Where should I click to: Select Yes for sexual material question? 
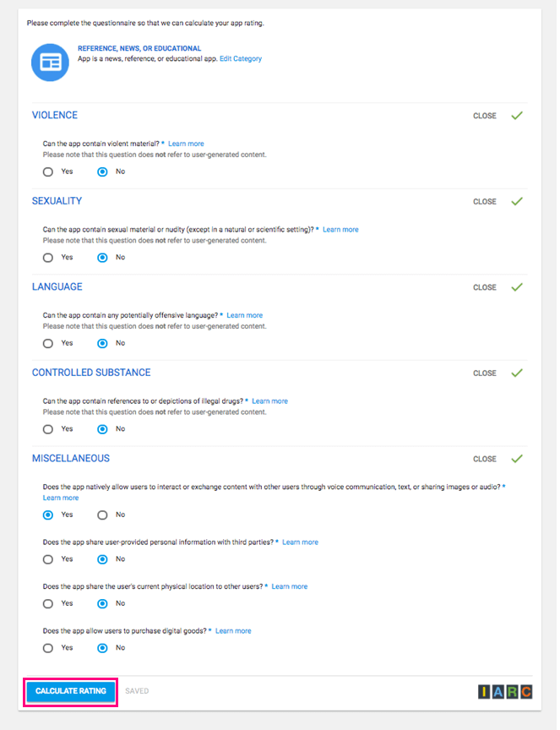(48, 258)
